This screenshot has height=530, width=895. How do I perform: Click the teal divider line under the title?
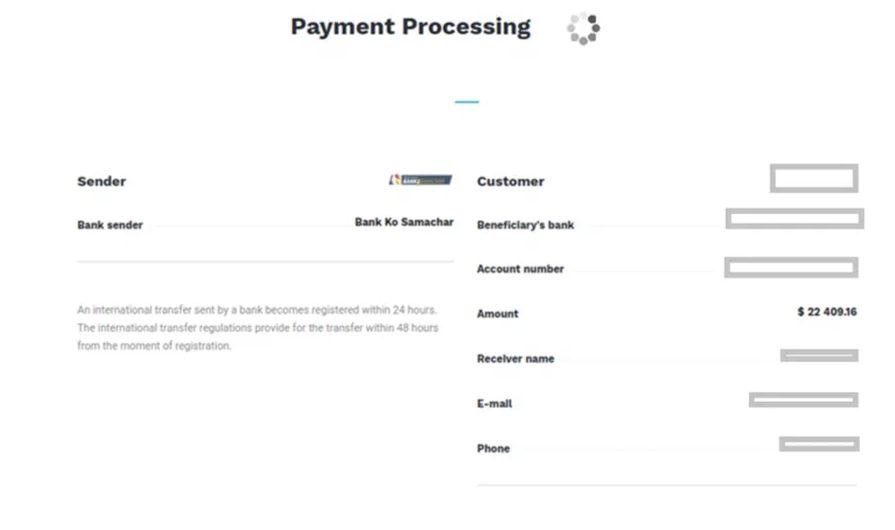[466, 102]
